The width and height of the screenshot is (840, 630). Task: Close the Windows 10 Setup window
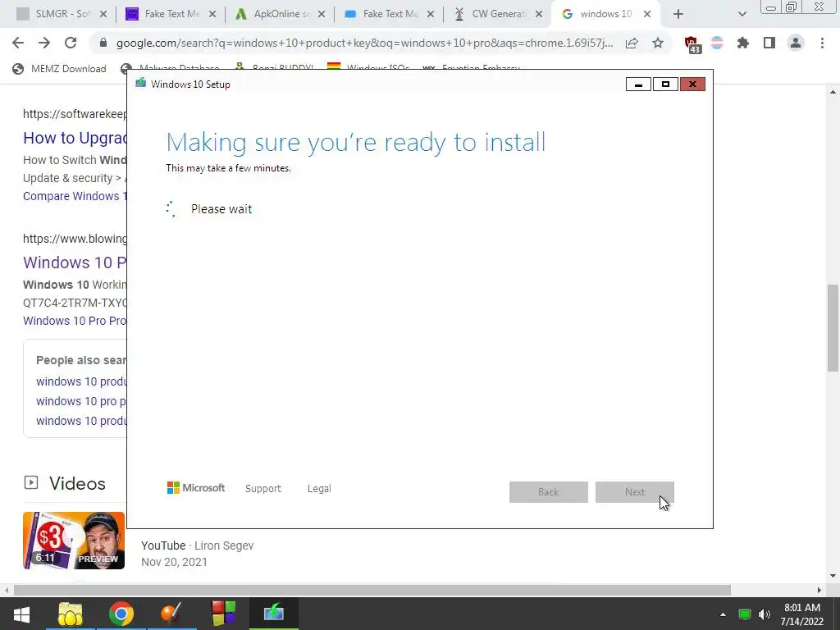pos(692,84)
